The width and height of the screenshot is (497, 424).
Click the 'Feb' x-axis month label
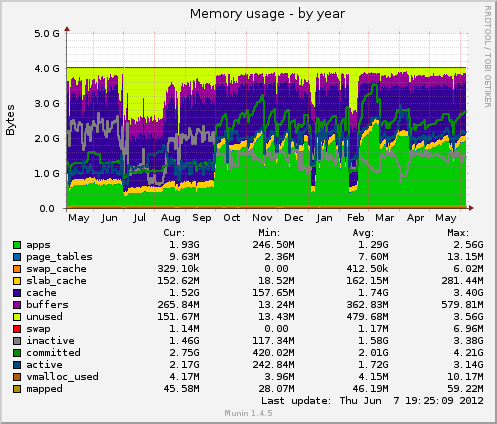[x=356, y=218]
